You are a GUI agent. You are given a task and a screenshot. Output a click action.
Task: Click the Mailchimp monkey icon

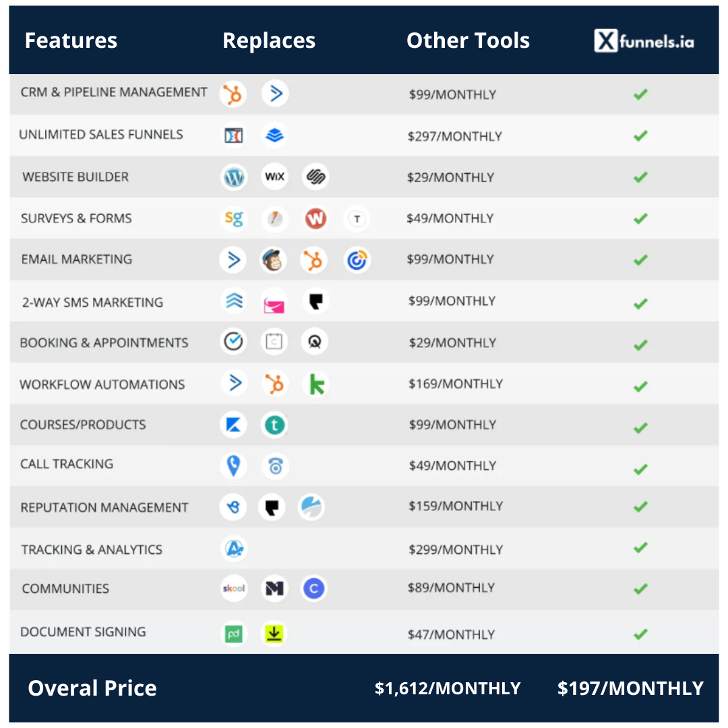pyautogui.click(x=274, y=260)
